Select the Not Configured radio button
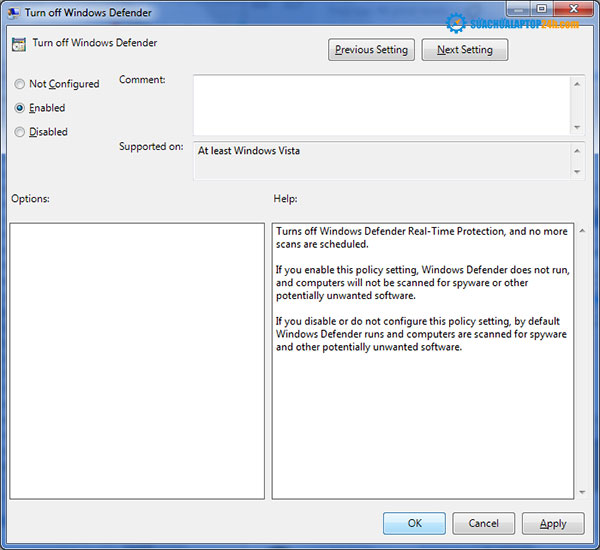The height and width of the screenshot is (550, 600). click(x=20, y=84)
